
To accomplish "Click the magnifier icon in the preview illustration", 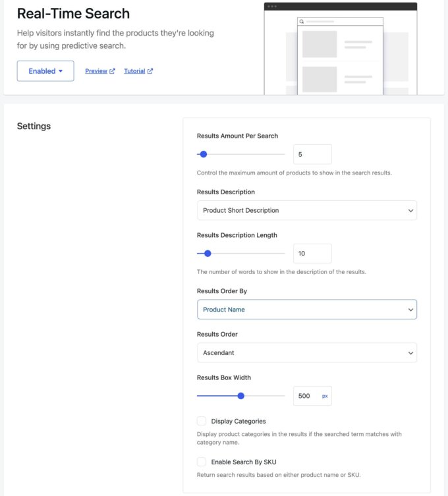I will pyautogui.click(x=302, y=22).
